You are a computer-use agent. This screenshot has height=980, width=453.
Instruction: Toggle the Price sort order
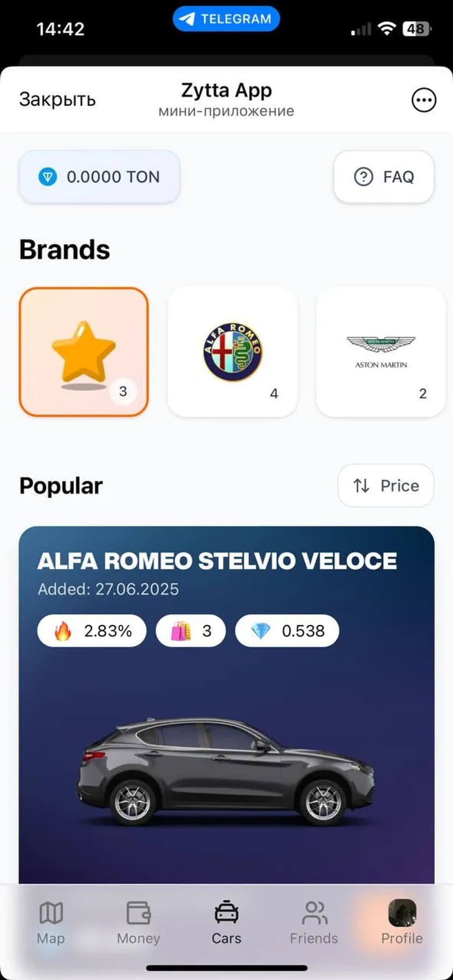click(x=386, y=485)
